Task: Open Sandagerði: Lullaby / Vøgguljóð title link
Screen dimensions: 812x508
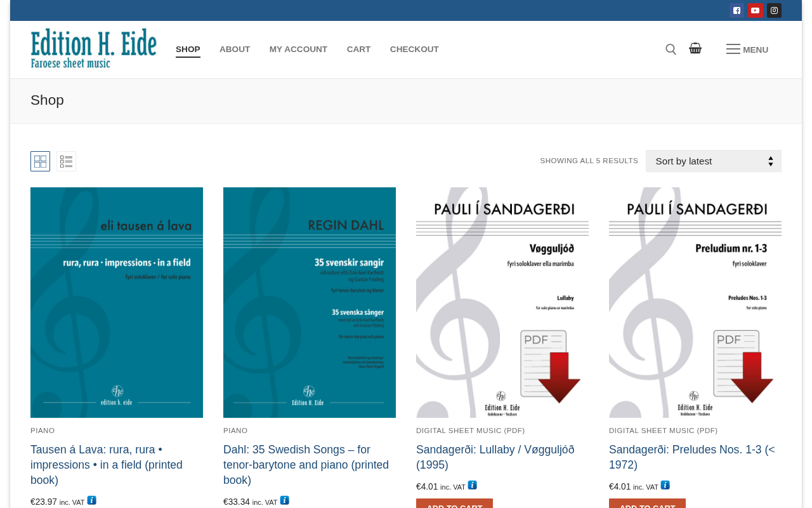Action: click(495, 457)
